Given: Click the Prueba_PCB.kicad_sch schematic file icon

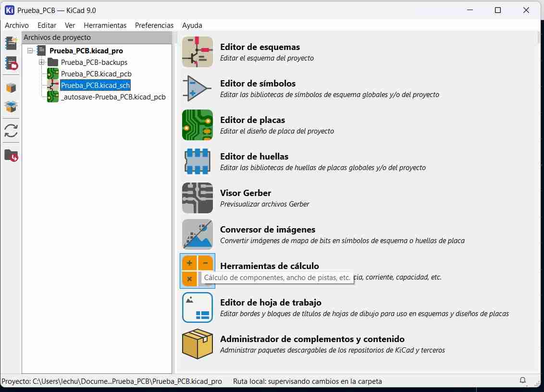Looking at the screenshot, I should [x=53, y=86].
